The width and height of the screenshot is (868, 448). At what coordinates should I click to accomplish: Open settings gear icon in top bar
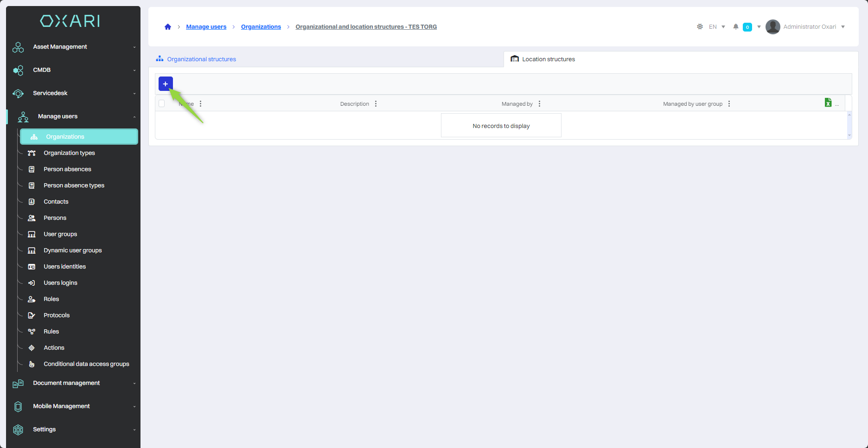click(x=700, y=27)
